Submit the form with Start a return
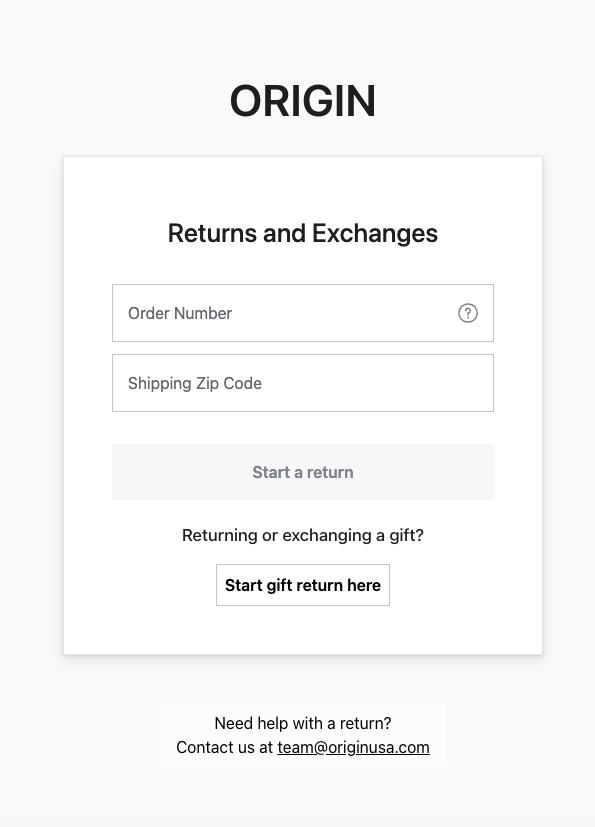This screenshot has height=827, width=595. point(303,472)
